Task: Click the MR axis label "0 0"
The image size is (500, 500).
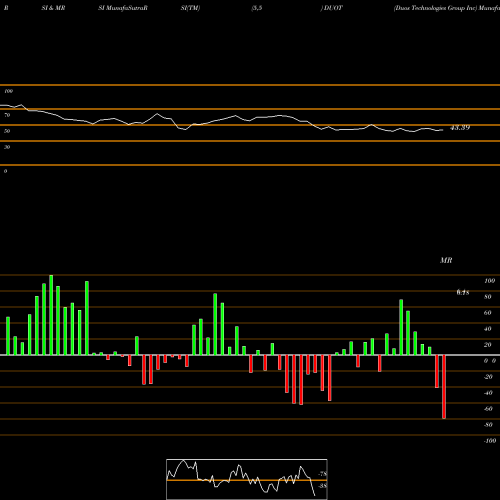Action: 490,361
